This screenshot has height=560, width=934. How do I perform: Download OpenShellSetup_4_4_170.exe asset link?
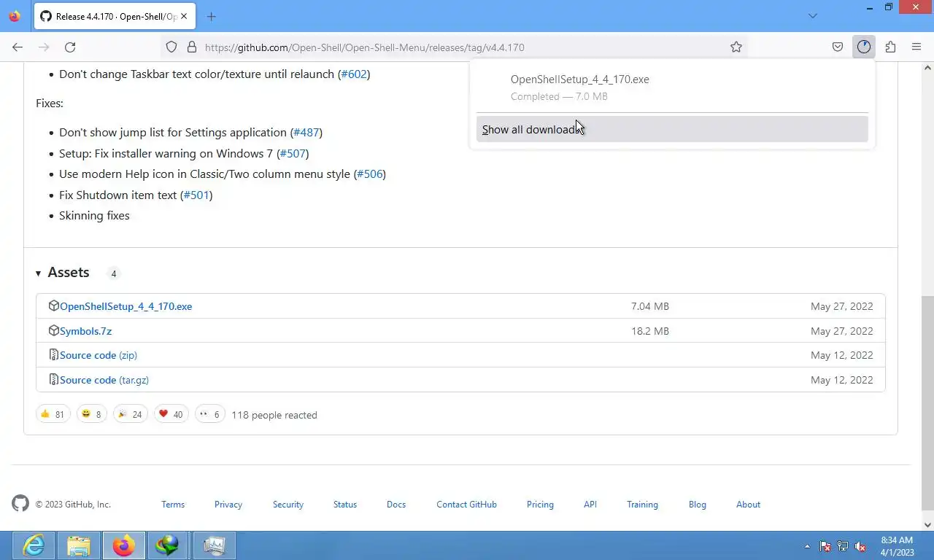[x=126, y=306]
